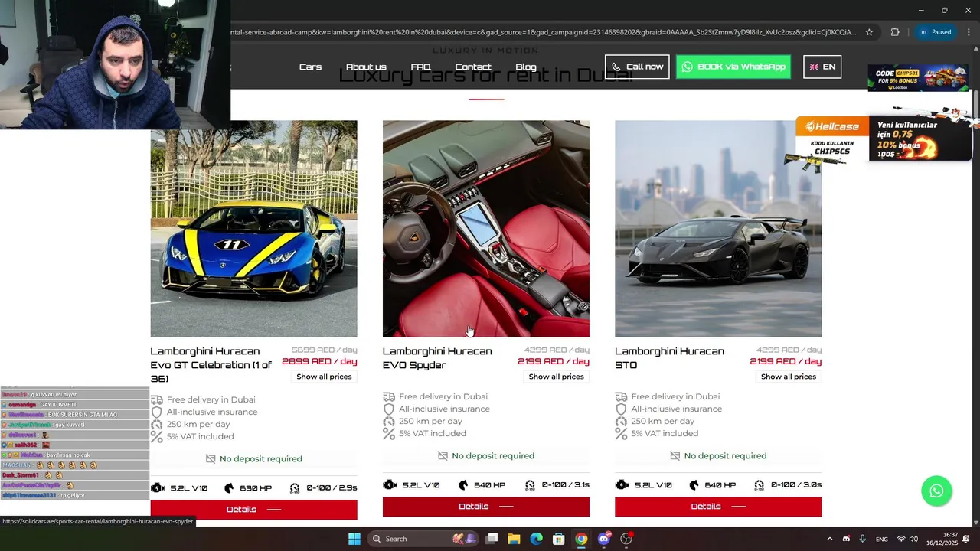Open the Windows Start menu
The height and width of the screenshot is (551, 980).
pos(354,539)
